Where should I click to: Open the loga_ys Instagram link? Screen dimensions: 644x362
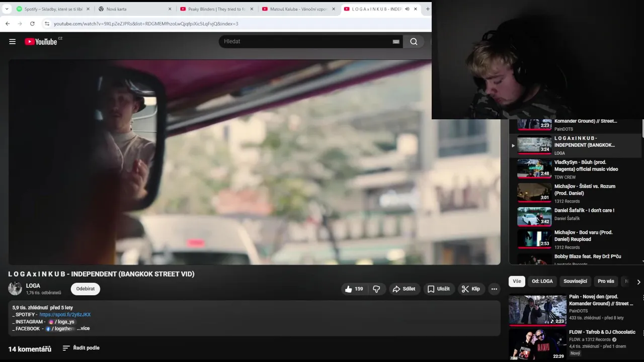(62, 322)
